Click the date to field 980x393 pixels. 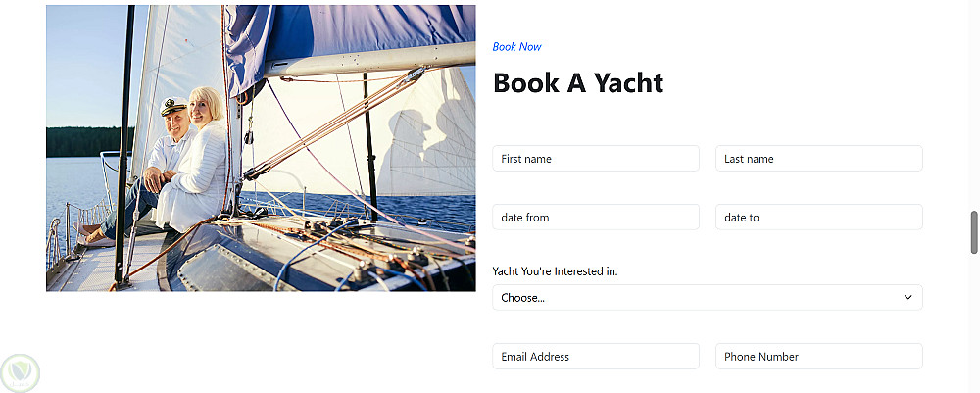pos(819,218)
